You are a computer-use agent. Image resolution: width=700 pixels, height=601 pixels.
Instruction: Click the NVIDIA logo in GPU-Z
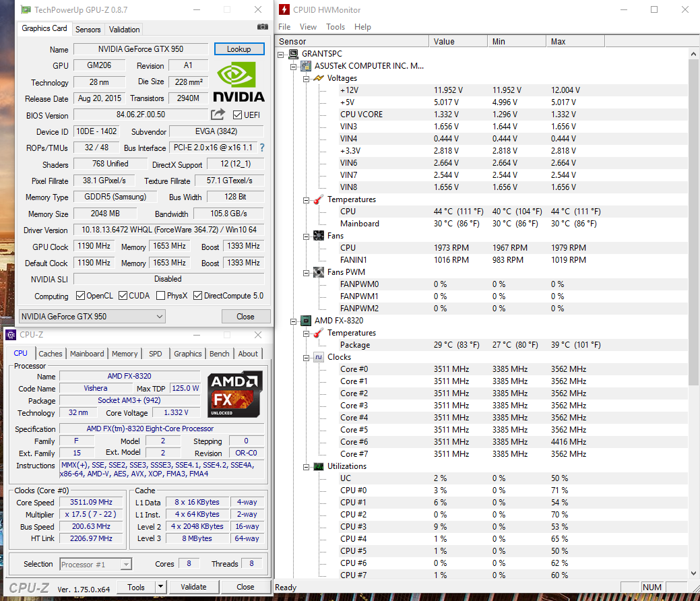(239, 82)
